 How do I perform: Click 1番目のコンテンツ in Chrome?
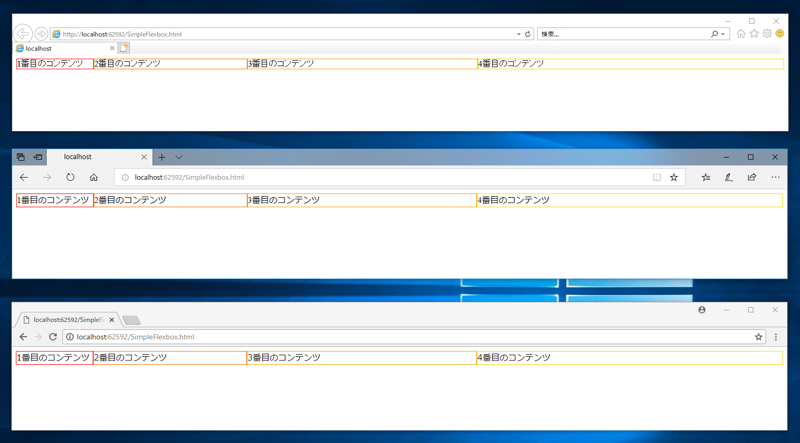point(54,358)
